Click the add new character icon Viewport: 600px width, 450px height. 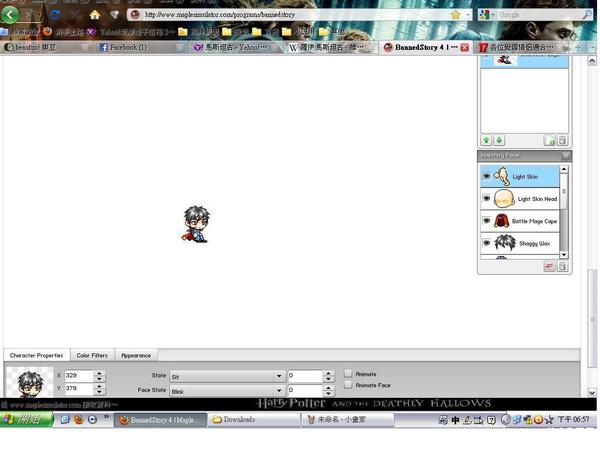tap(549, 141)
